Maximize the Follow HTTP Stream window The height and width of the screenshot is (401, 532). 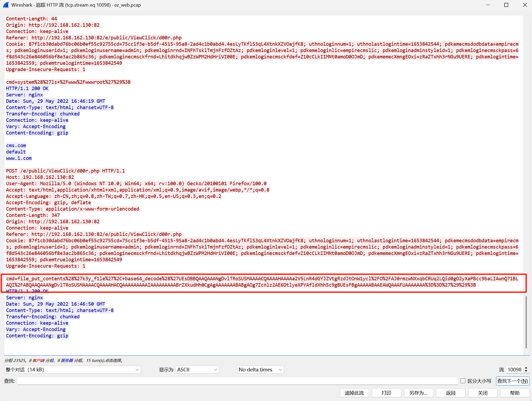pyautogui.click(x=506, y=5)
